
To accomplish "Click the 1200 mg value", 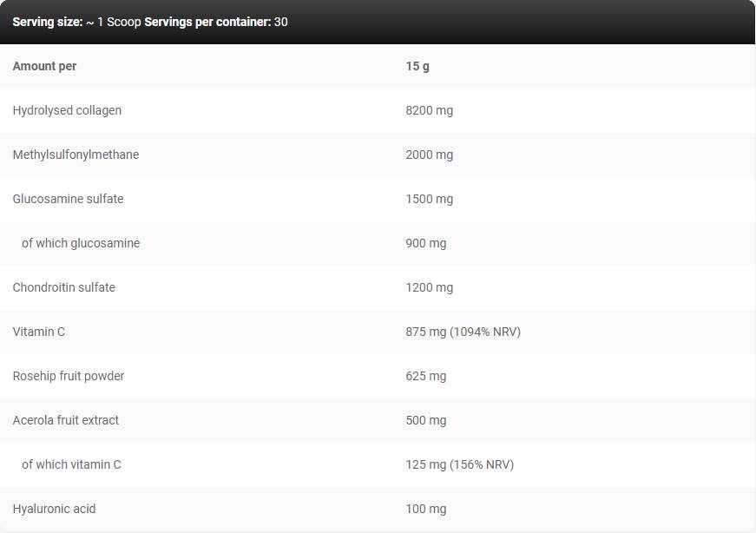I will point(429,287).
